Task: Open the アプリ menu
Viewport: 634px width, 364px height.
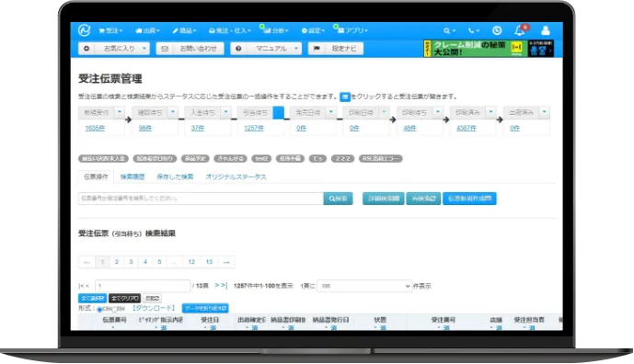Action: (x=352, y=30)
